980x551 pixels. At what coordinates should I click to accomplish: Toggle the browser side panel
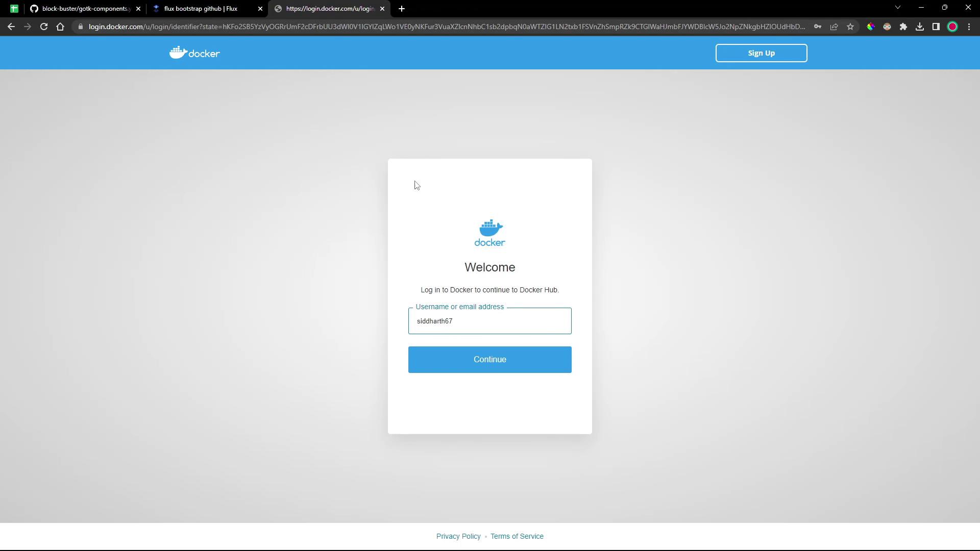tap(936, 27)
